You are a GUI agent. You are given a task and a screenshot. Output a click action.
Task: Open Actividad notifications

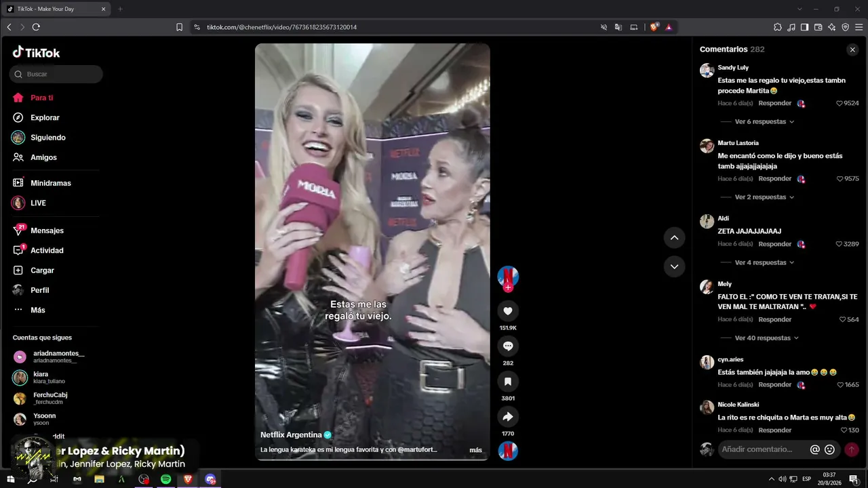click(47, 250)
